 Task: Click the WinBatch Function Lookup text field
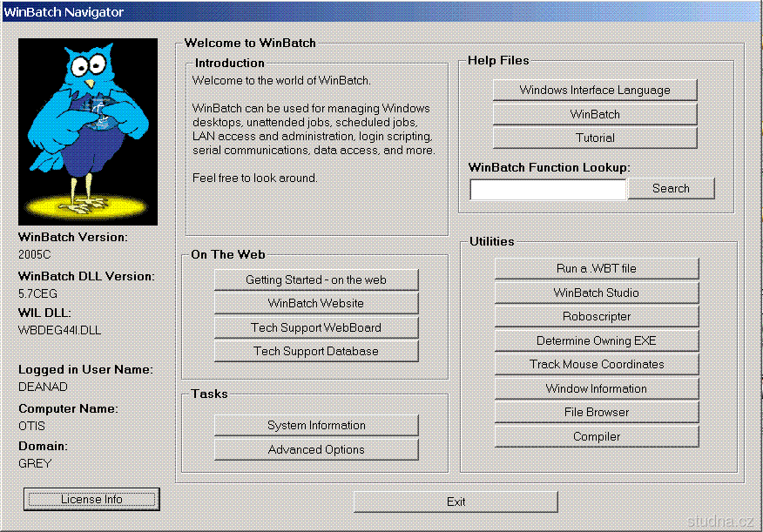[x=548, y=189]
